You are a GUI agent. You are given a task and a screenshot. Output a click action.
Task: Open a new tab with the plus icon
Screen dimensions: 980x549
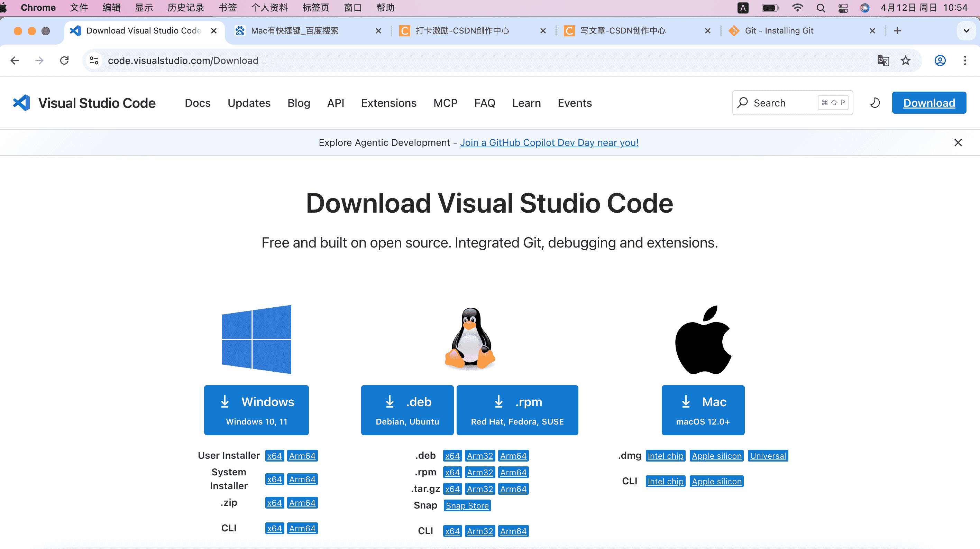(x=897, y=31)
